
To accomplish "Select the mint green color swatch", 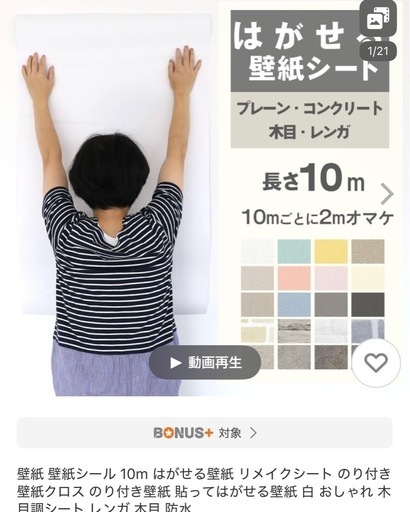I will point(294,252).
